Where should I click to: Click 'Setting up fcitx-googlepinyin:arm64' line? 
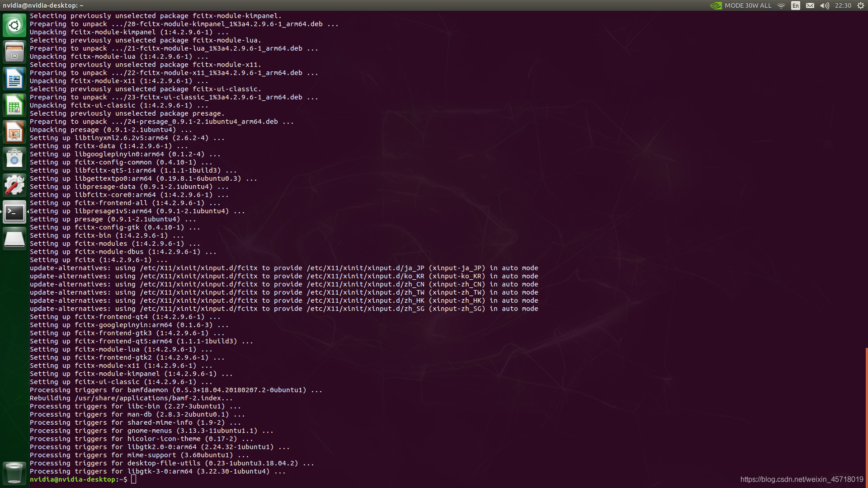(x=129, y=325)
